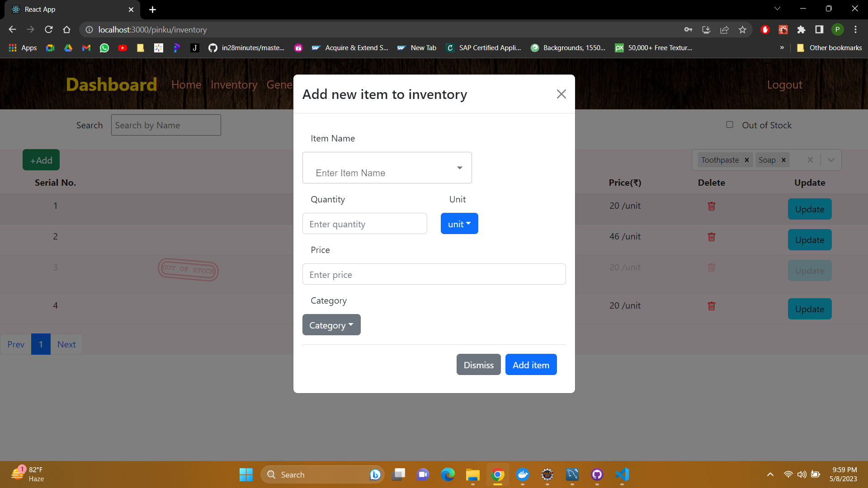The width and height of the screenshot is (868, 488).
Task: Remove the Soap filter tag
Action: point(783,160)
